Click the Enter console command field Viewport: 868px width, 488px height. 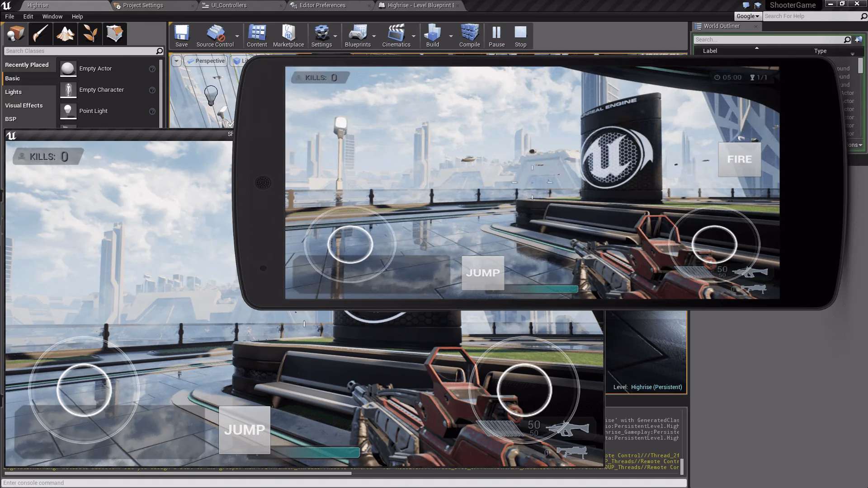[344, 483]
